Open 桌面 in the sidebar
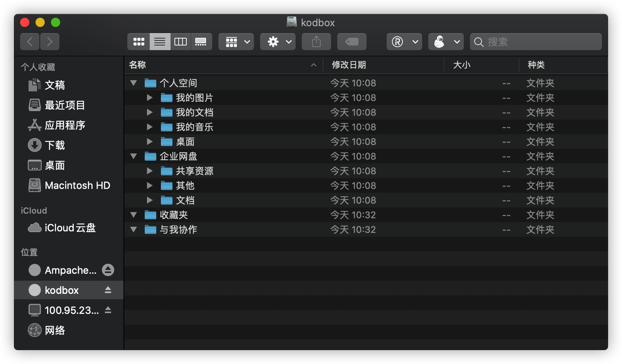This screenshot has width=622, height=364. pos(69,165)
